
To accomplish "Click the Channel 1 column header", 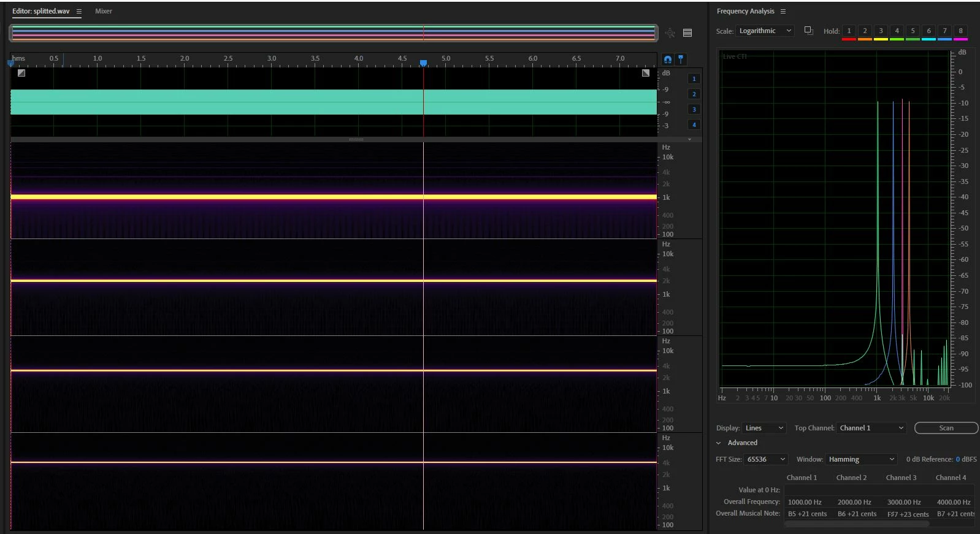I will pos(802,478).
